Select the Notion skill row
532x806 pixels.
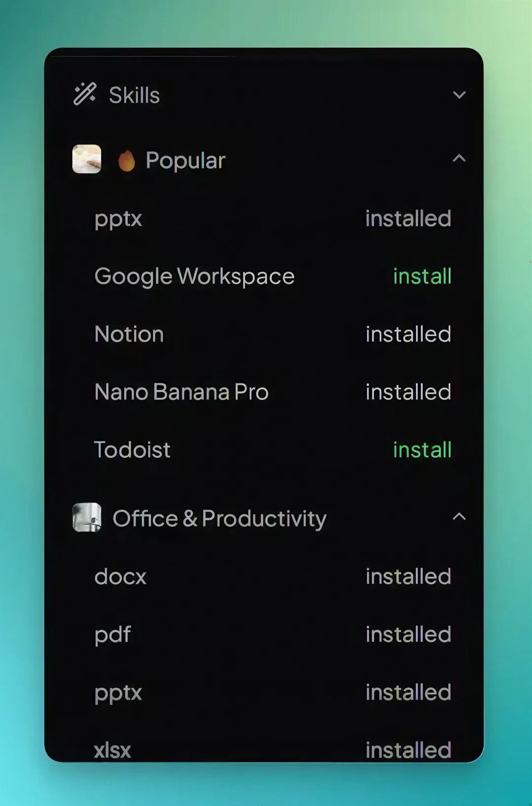point(272,334)
